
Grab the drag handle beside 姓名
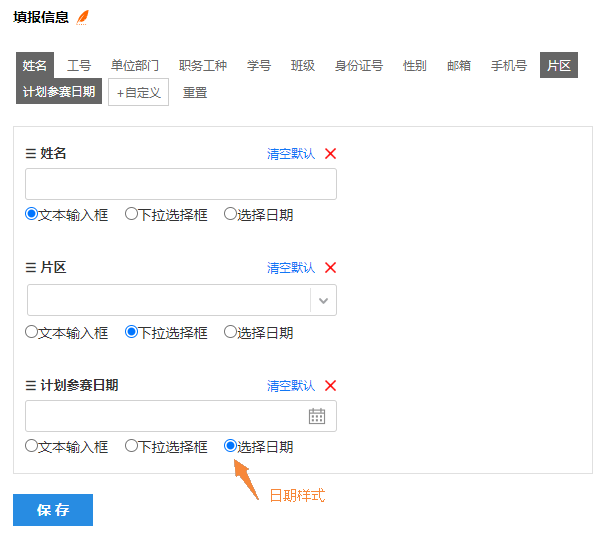pyautogui.click(x=31, y=153)
